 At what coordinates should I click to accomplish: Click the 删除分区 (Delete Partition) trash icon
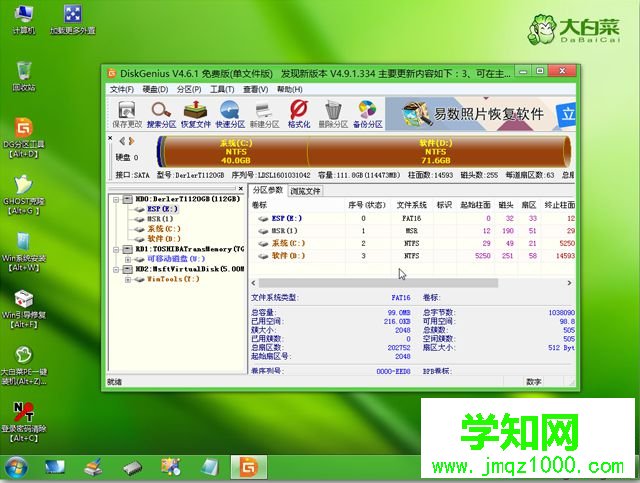click(333, 113)
